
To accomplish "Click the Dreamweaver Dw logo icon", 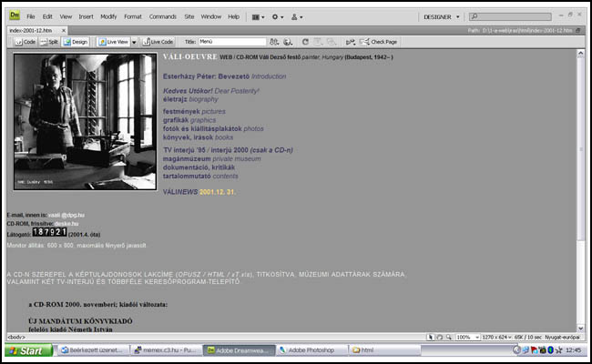I will (15, 15).
